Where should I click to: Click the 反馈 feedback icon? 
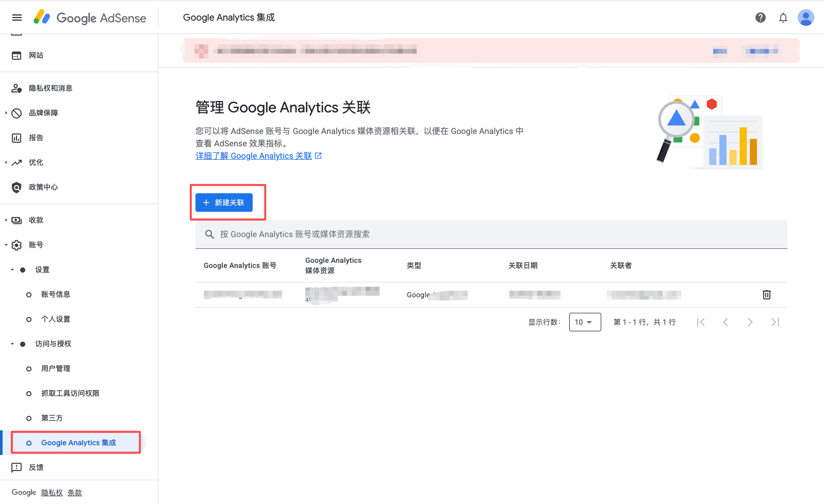click(17, 467)
